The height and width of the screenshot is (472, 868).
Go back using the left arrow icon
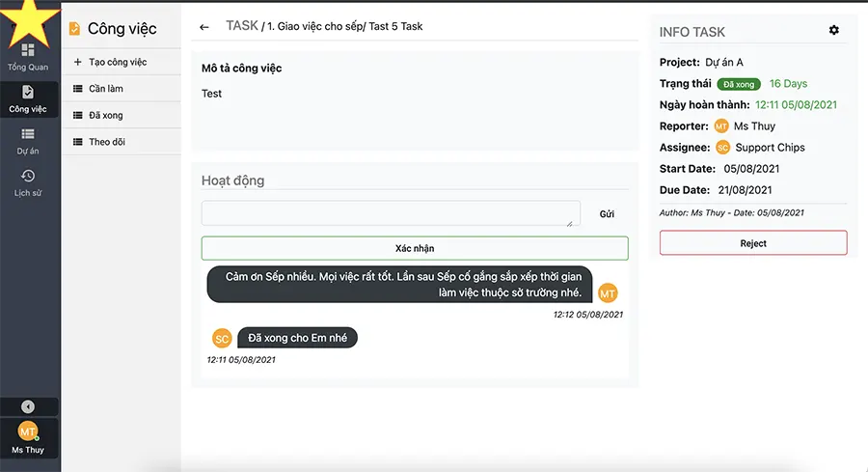tap(204, 27)
